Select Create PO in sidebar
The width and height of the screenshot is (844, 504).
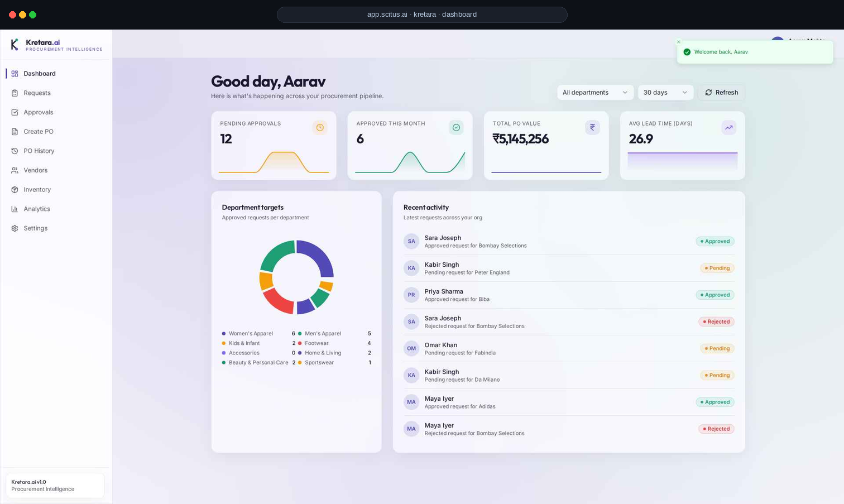pos(56,132)
